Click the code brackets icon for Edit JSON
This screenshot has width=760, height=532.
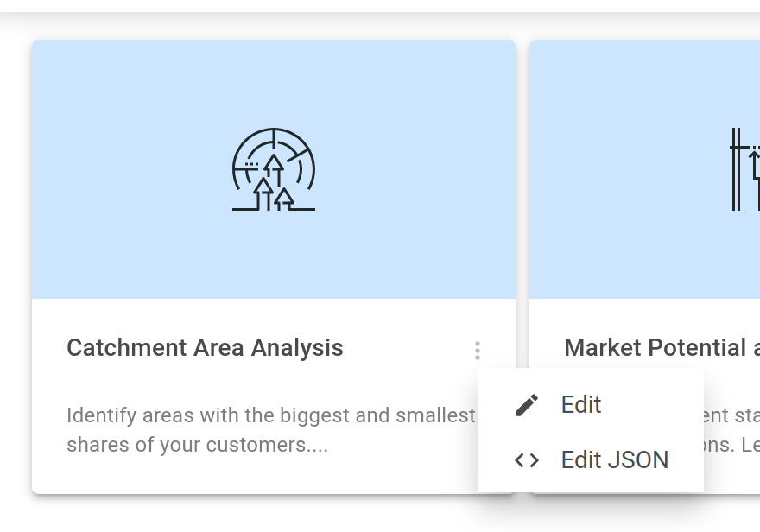[x=526, y=460]
